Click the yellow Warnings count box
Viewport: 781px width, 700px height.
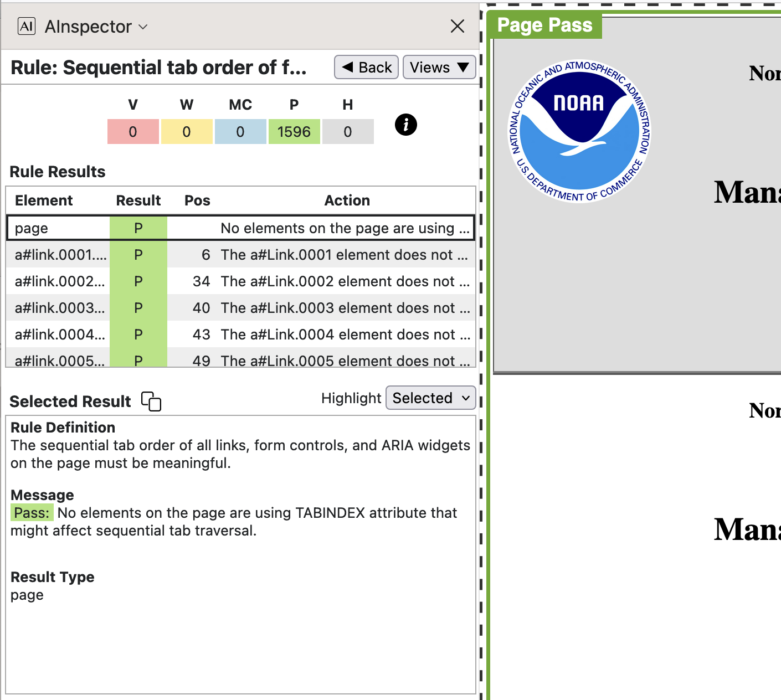coord(187,132)
